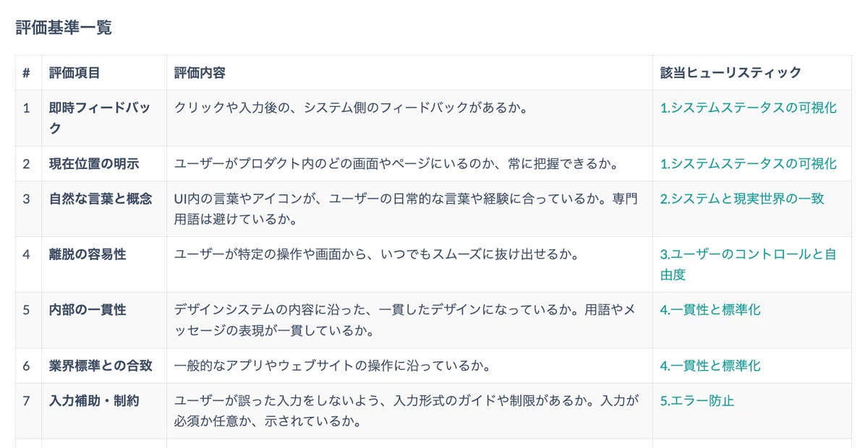
Task: Click the description text for 業界標準との合致
Action: pos(333,366)
